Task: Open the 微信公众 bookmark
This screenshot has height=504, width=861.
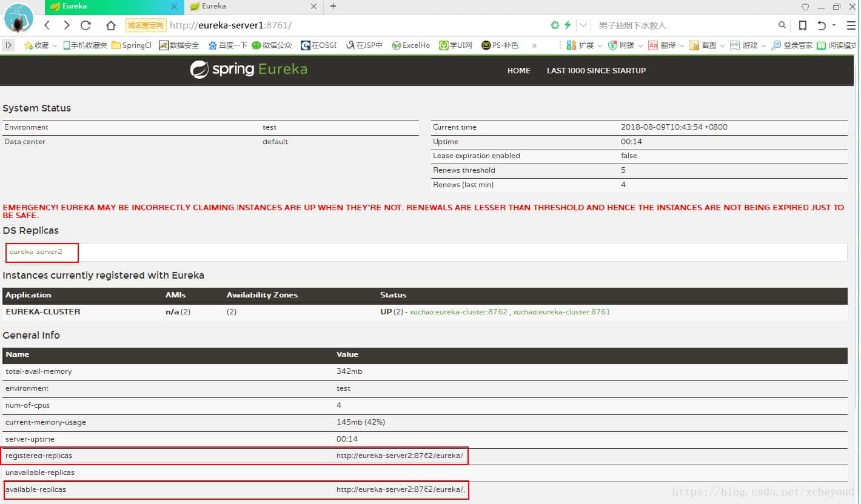Action: tap(272, 45)
